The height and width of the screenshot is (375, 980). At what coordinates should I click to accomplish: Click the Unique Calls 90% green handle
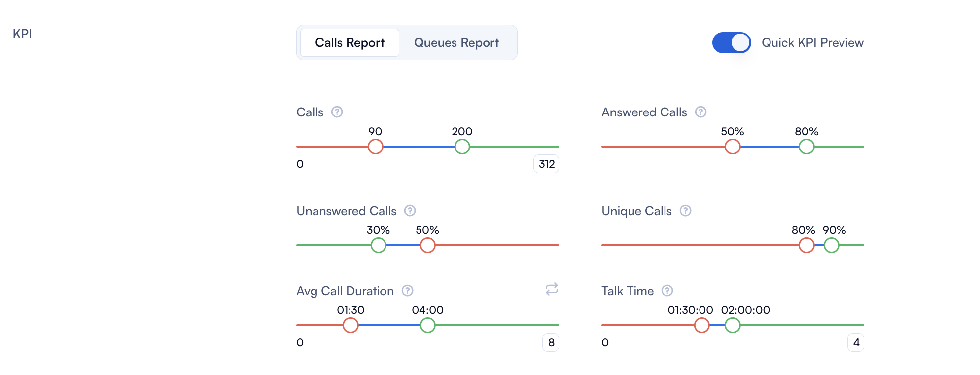coord(831,245)
